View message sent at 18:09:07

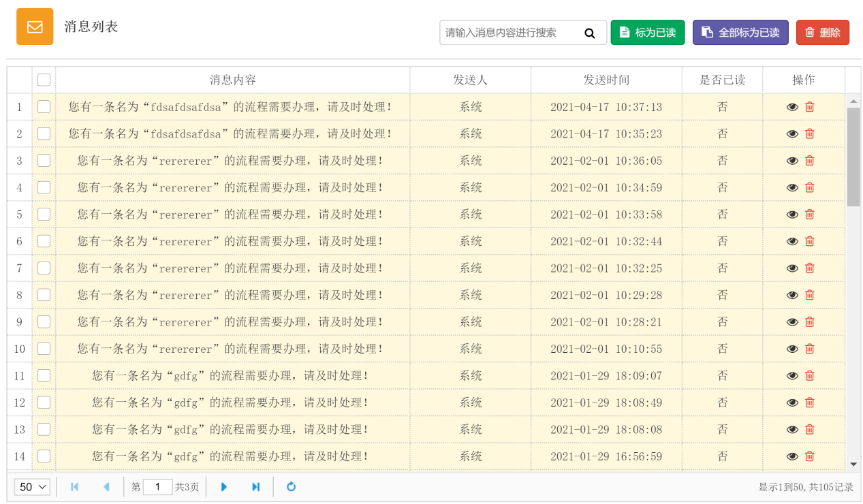pos(792,376)
